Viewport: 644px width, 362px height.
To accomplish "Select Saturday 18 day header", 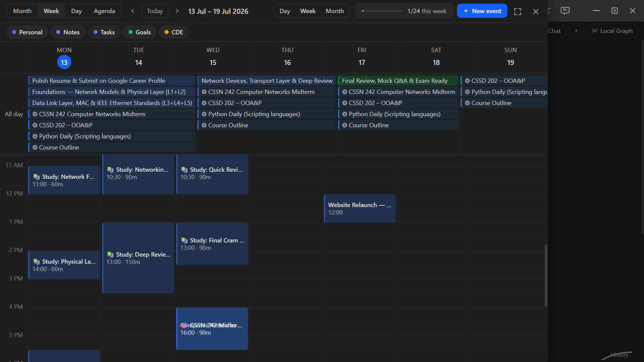I will click(x=436, y=57).
